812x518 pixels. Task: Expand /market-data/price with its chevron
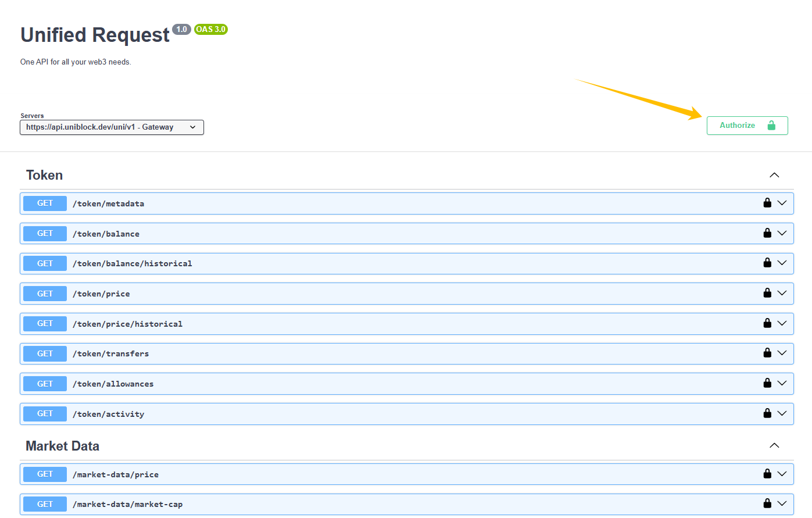[x=782, y=474]
